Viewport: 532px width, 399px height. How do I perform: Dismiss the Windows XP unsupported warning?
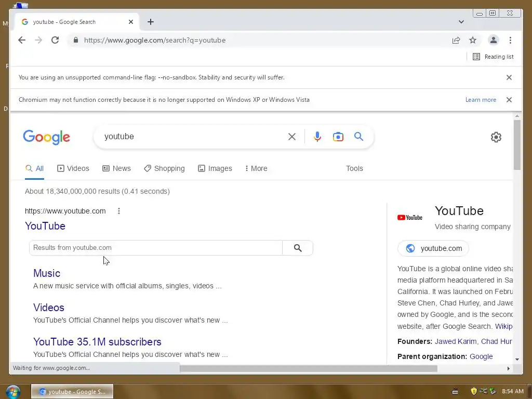pos(509,100)
